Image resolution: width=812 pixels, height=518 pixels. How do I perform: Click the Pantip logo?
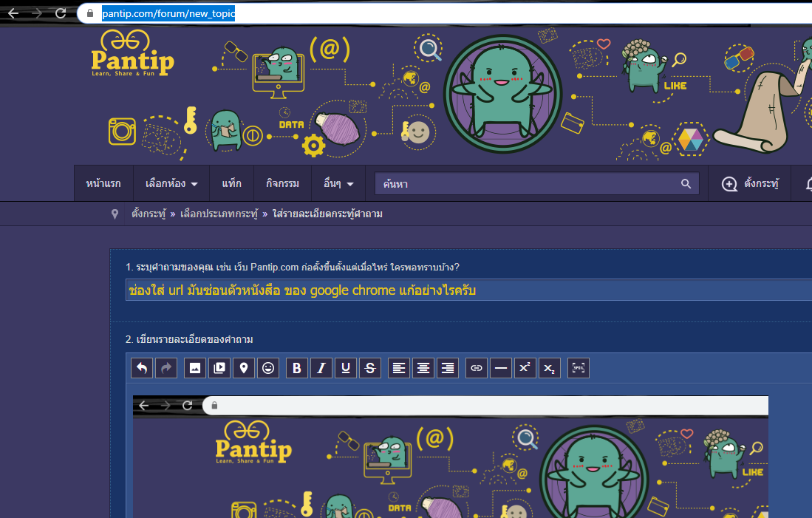[132, 53]
